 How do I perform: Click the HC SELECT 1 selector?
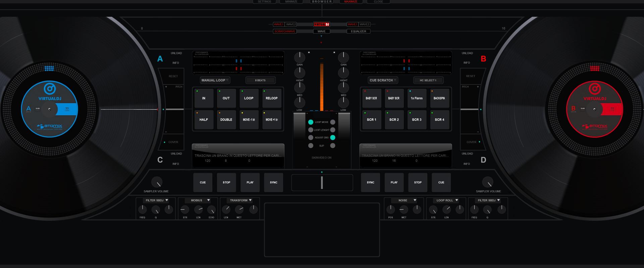pos(428,80)
